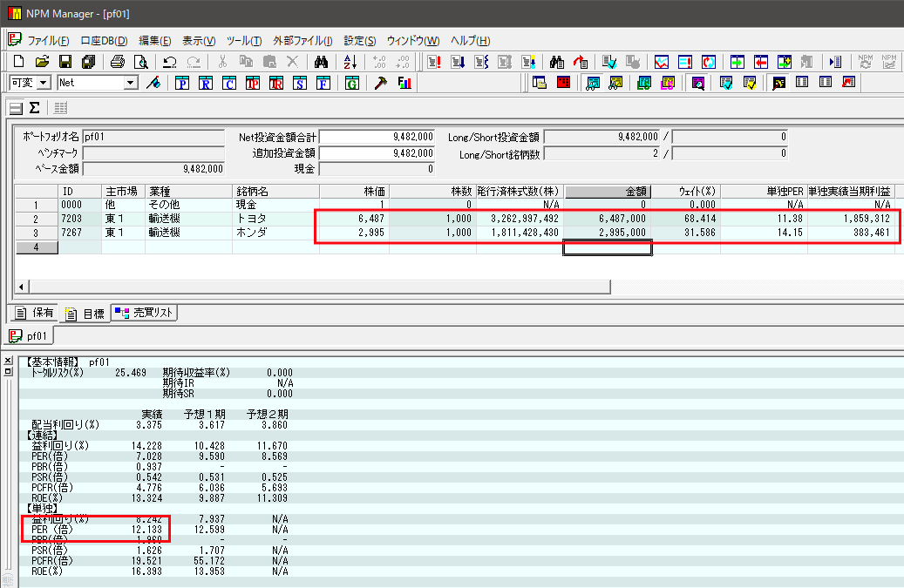Image resolution: width=904 pixels, height=588 pixels.
Task: Open the 外部ファイル menu
Action: tap(302, 41)
